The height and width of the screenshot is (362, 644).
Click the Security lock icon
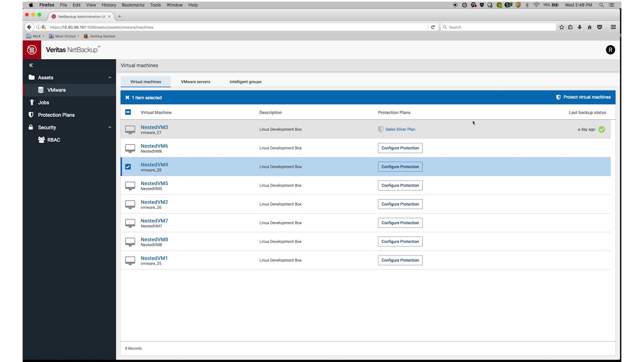31,128
